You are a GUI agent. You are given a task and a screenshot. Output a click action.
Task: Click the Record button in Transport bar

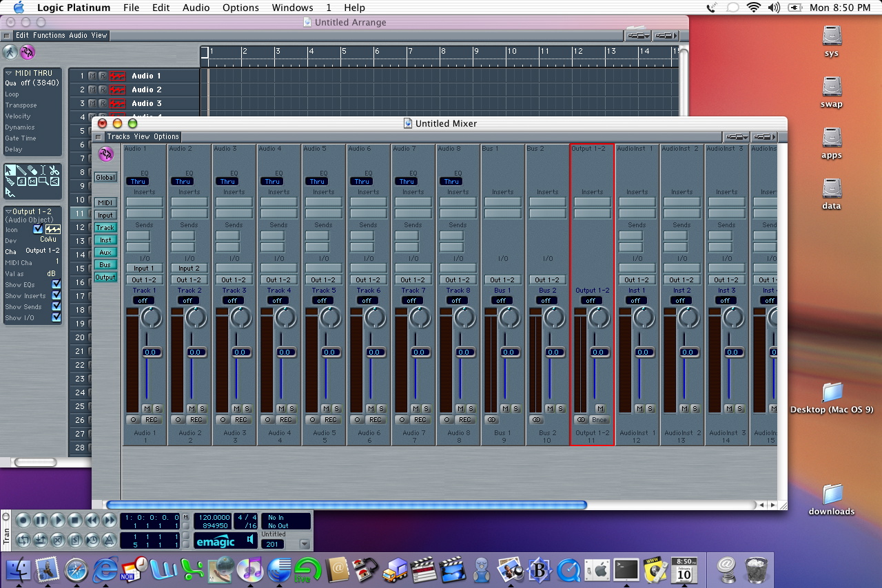pyautogui.click(x=23, y=520)
